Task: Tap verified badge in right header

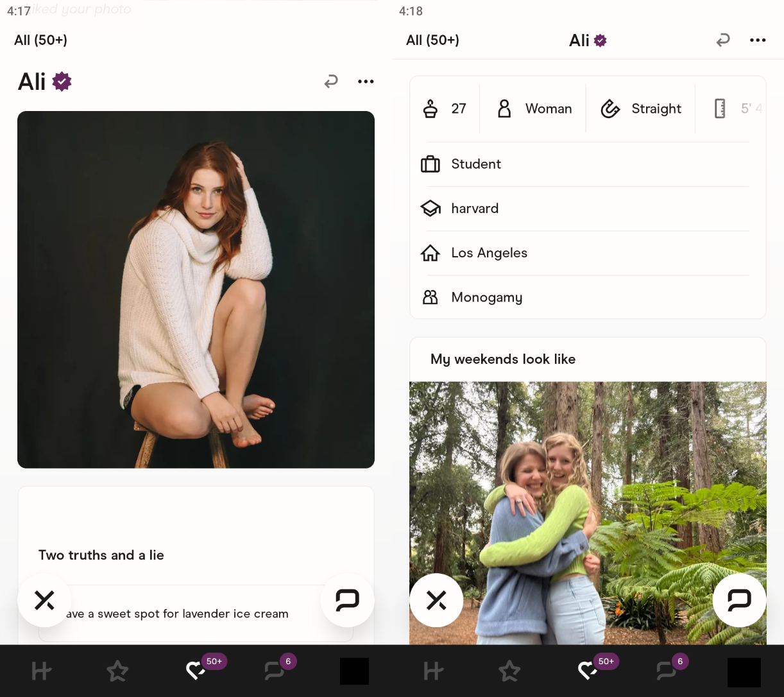Action: point(601,40)
